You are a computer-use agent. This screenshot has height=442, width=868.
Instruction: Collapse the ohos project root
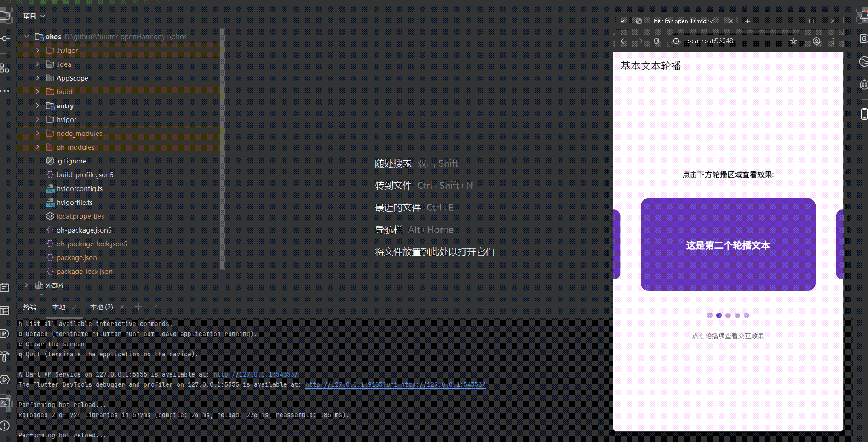(27, 36)
